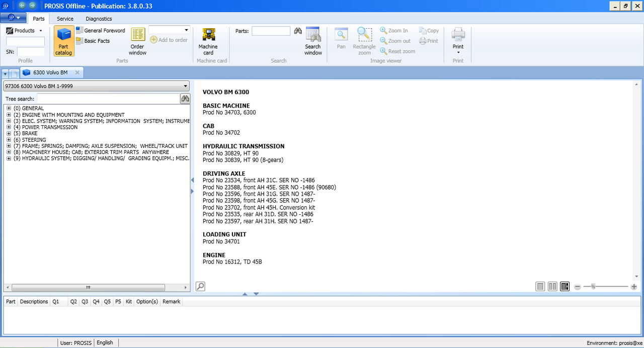
Task: Click the (4) POWER TRANSMISSION tree label
Action: point(45,127)
